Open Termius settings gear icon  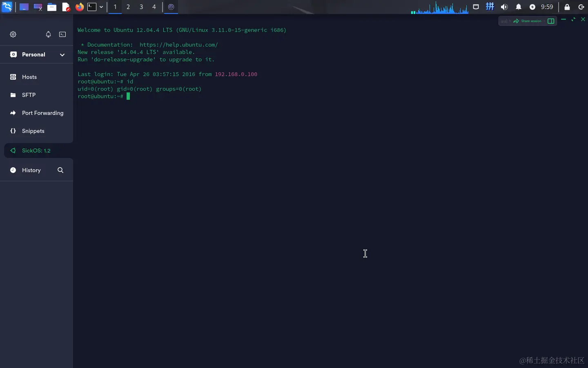tap(13, 34)
